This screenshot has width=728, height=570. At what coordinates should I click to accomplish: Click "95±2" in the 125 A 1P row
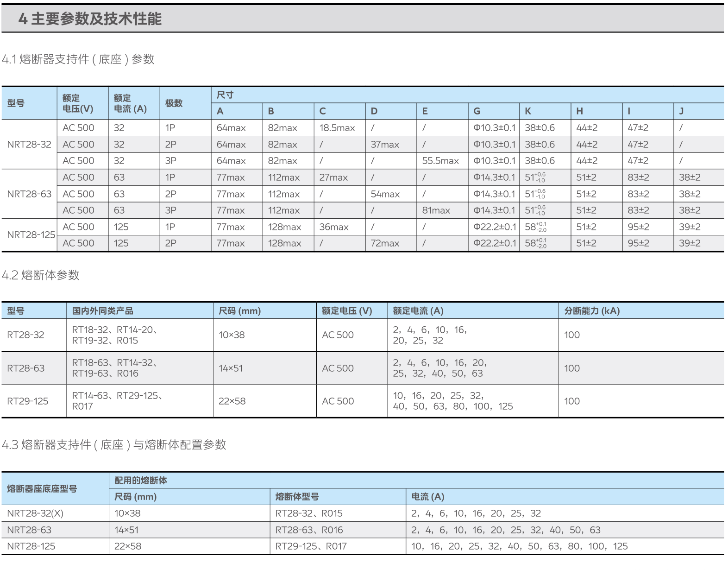[638, 227]
